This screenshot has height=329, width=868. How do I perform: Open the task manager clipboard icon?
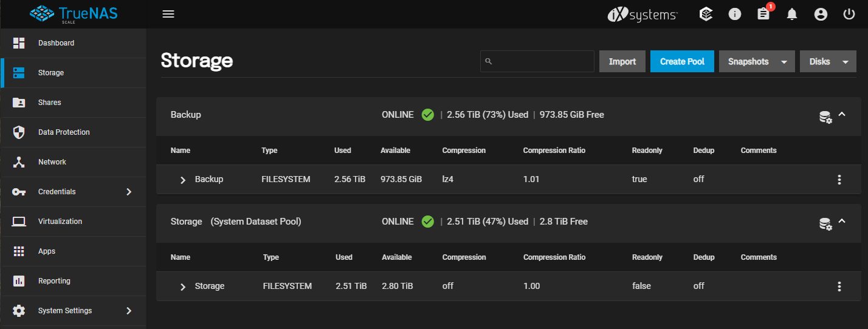[763, 14]
